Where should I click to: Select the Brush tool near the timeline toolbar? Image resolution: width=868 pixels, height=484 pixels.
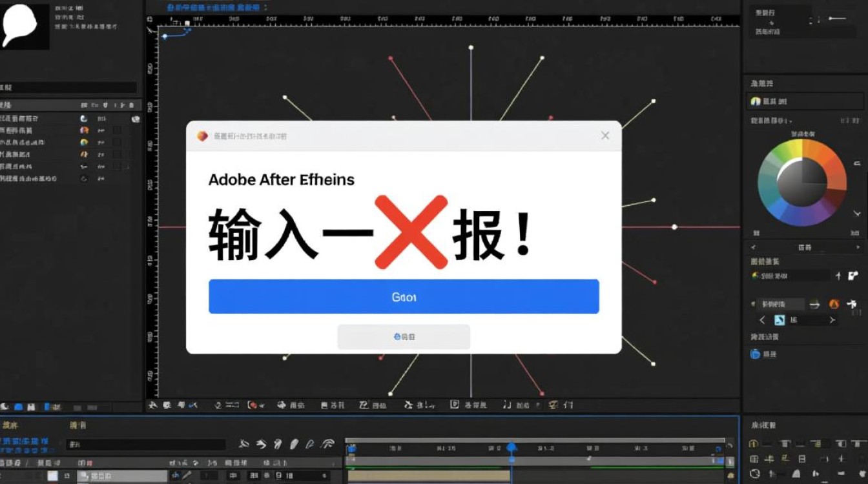tap(293, 444)
